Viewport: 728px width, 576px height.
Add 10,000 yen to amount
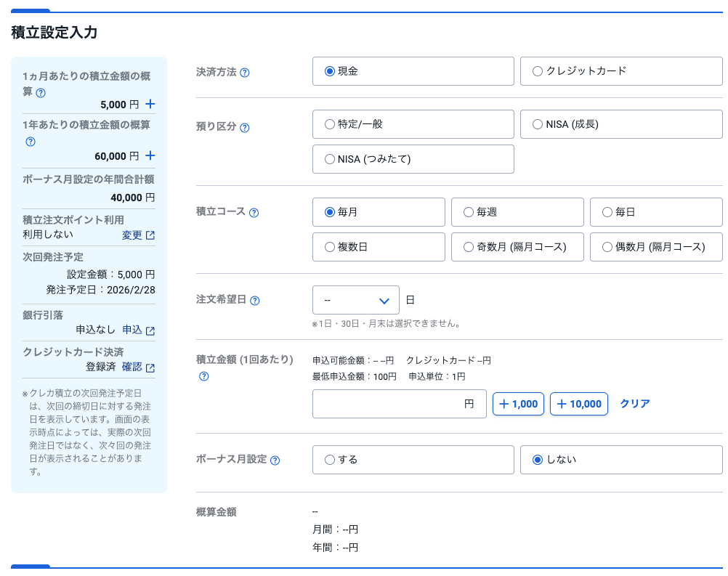(x=578, y=404)
